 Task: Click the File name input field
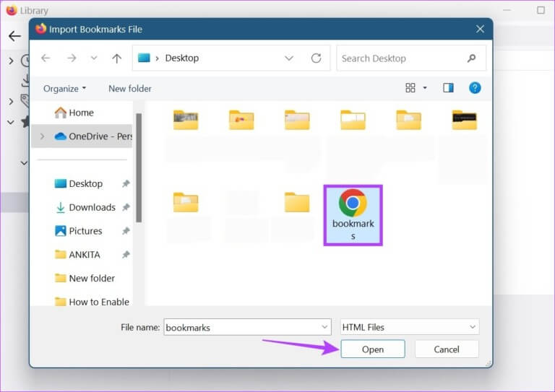tap(247, 327)
